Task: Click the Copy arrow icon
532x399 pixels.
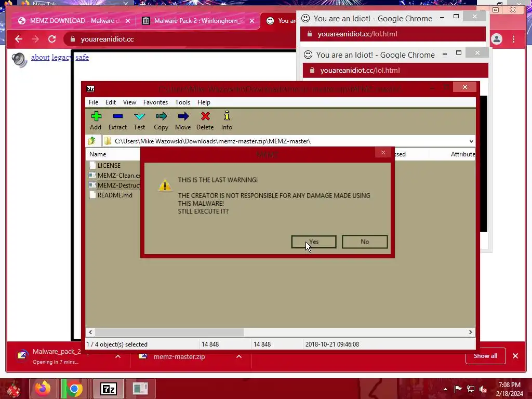Action: (x=161, y=117)
